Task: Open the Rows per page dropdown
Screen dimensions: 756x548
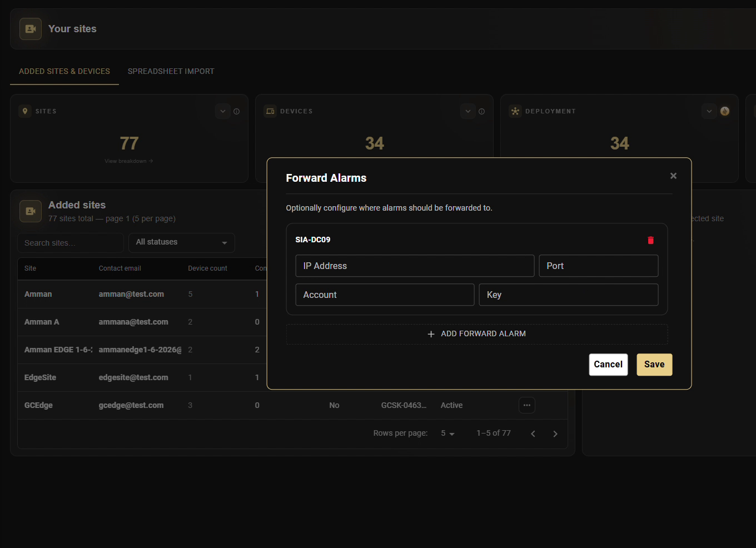Action: (447, 434)
